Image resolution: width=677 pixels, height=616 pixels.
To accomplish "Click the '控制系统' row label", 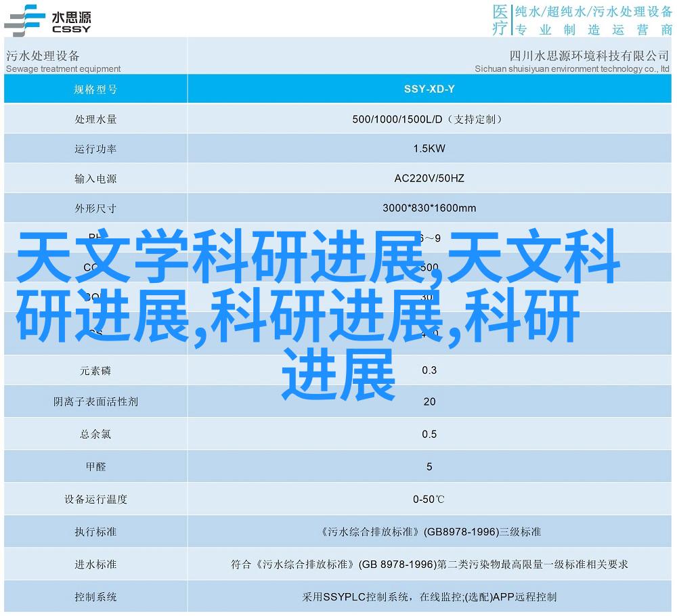I will click(95, 597).
